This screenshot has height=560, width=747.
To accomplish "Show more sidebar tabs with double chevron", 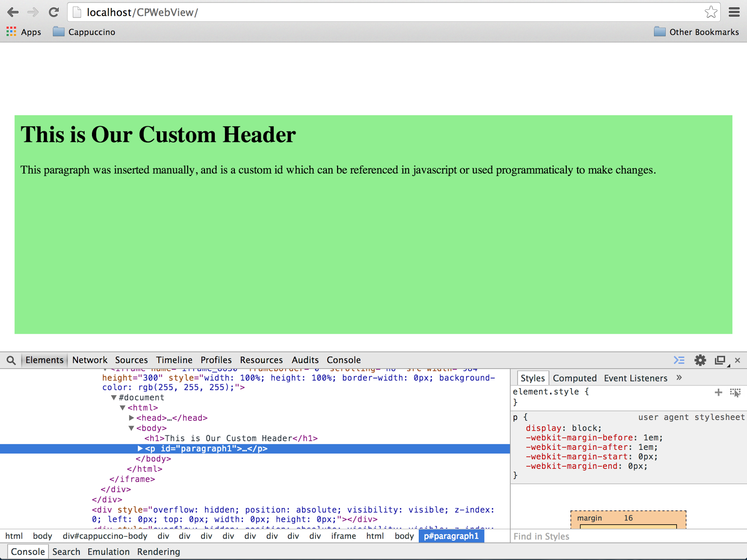I will point(679,378).
